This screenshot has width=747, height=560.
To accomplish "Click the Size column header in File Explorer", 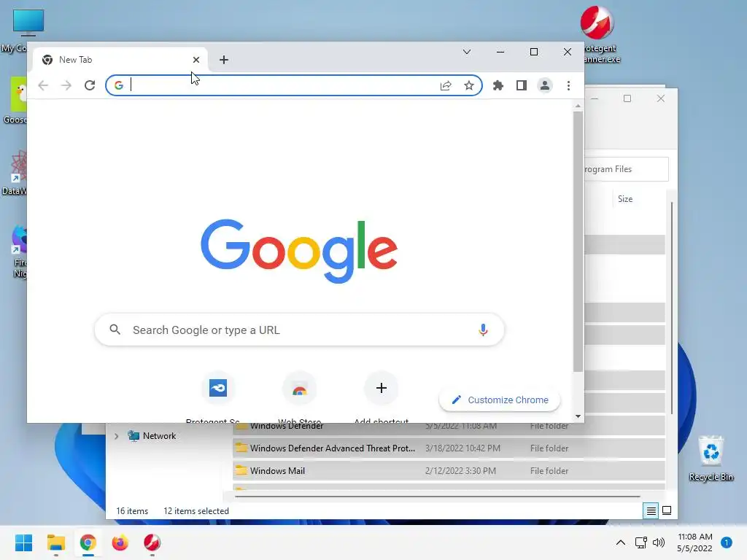I will [625, 199].
